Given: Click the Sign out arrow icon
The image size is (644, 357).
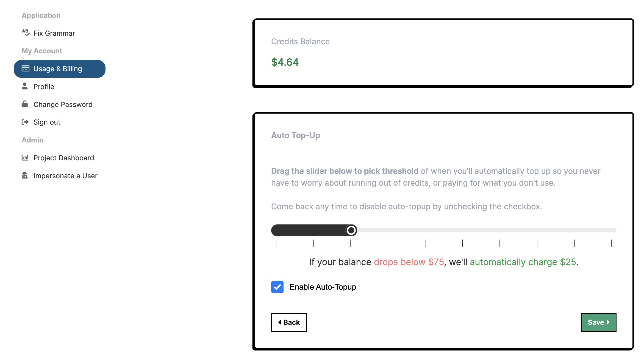Looking at the screenshot, I should (x=25, y=122).
